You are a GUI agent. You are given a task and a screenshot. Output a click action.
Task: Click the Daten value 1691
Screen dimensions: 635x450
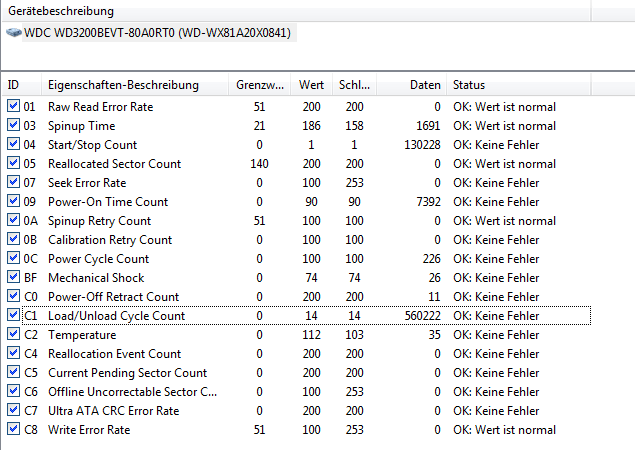(x=428, y=126)
